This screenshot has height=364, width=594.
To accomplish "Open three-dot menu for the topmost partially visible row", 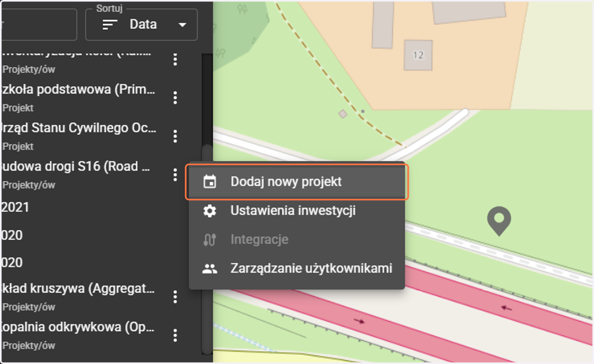I will (x=175, y=60).
